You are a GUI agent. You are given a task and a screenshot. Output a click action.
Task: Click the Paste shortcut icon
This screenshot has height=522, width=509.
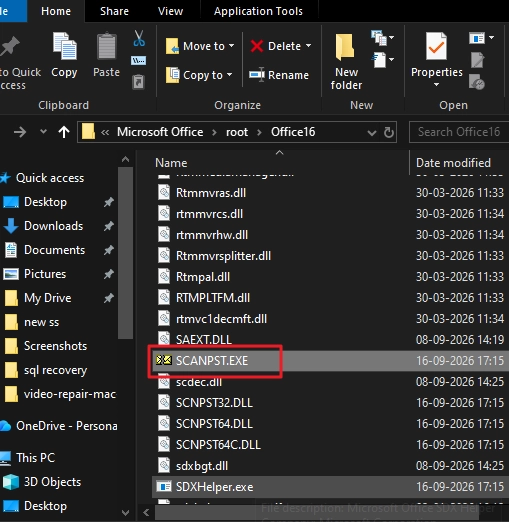click(138, 82)
